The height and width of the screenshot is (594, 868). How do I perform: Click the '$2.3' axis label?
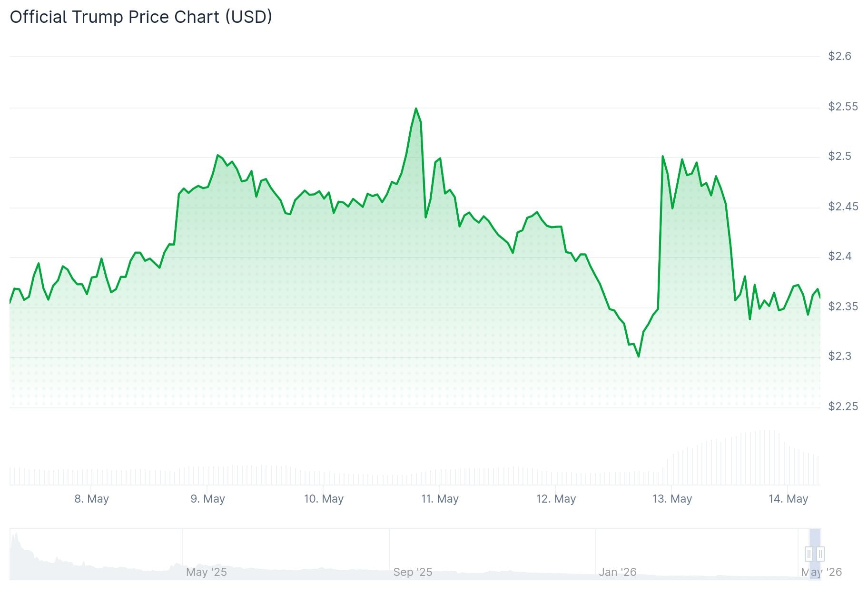839,356
